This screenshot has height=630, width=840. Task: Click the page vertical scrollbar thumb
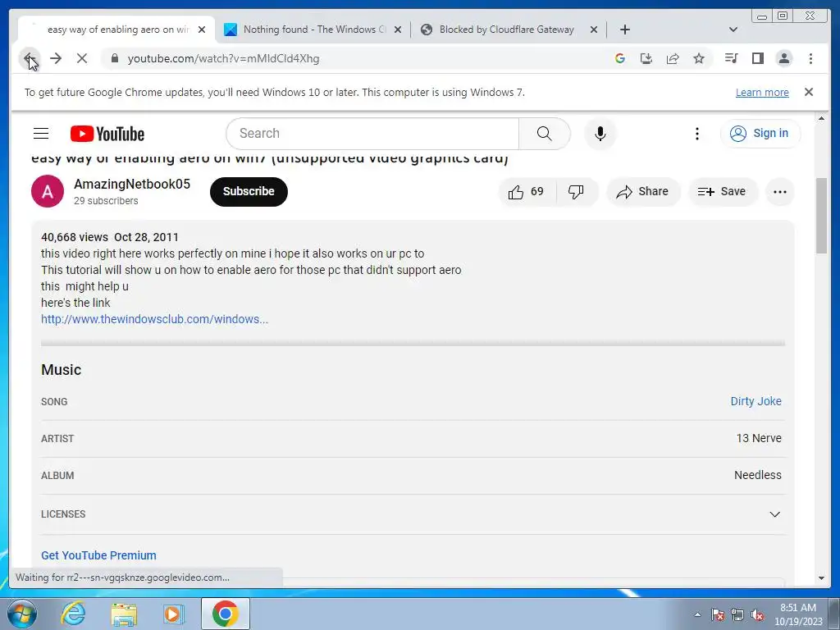pos(821,216)
